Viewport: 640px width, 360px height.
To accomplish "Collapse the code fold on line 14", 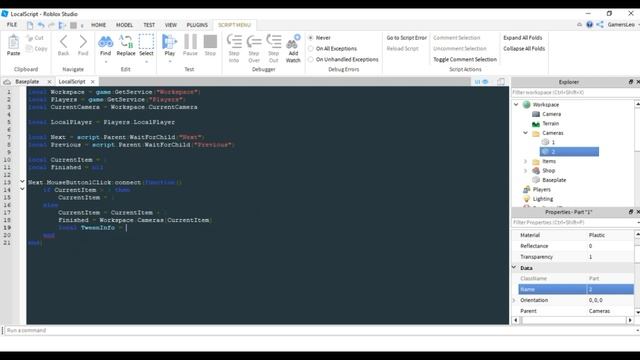I will point(22,189).
